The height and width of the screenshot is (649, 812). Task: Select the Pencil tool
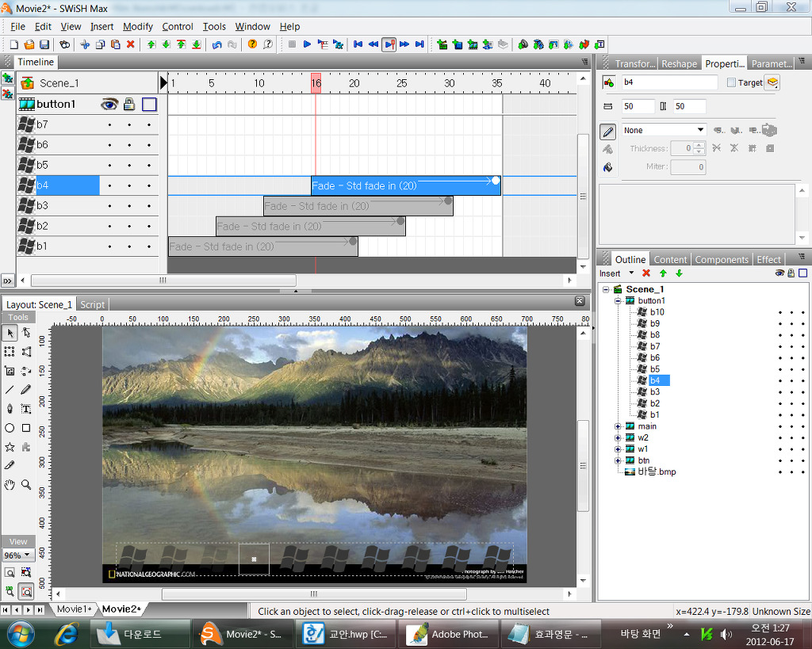26,390
